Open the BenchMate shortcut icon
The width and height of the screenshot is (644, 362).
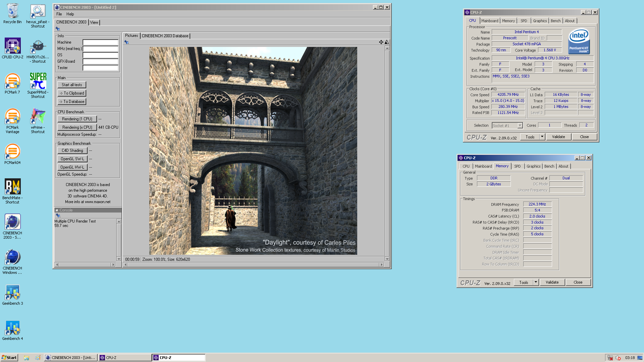click(x=12, y=191)
